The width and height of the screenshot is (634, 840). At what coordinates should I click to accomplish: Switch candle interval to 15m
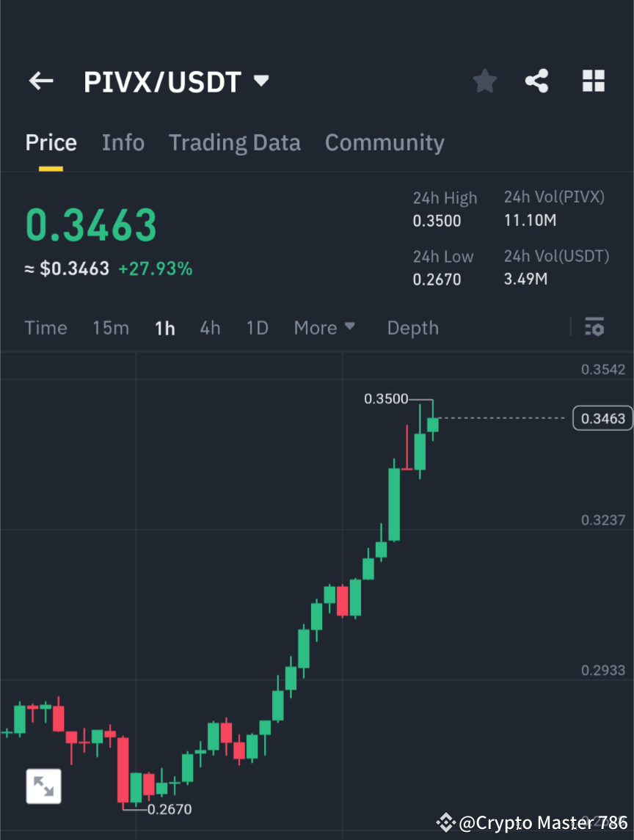tap(111, 327)
